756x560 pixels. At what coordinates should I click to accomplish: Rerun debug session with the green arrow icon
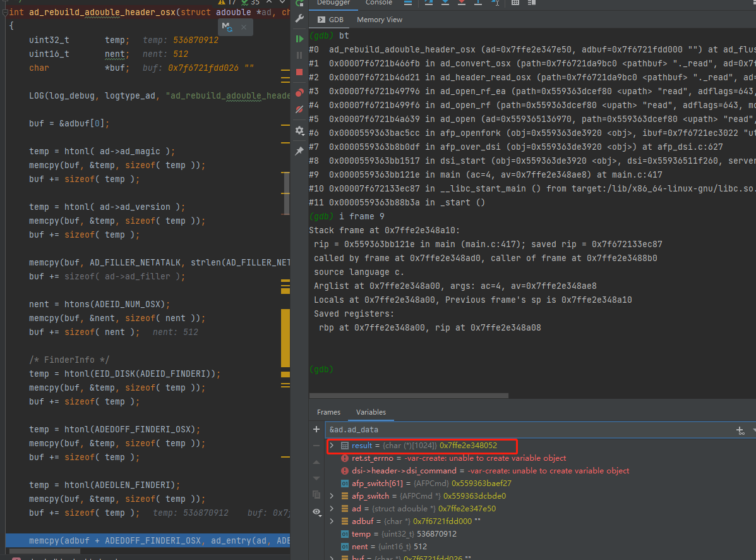point(299,3)
